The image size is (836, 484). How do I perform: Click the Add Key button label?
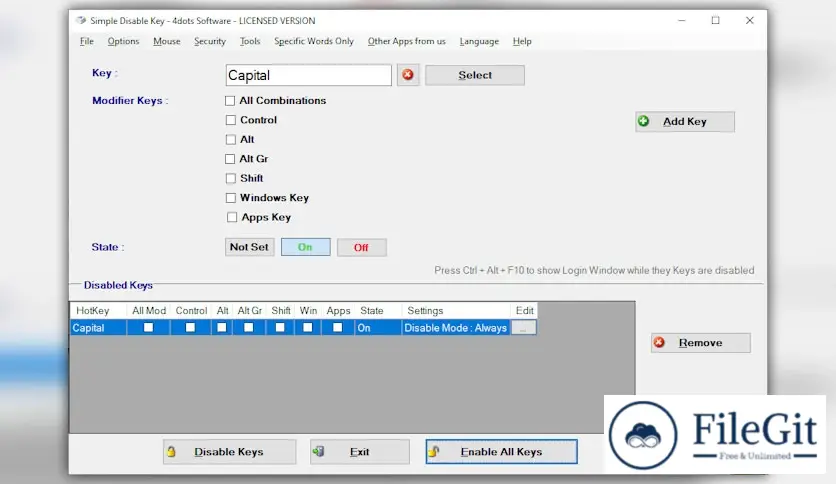click(685, 122)
